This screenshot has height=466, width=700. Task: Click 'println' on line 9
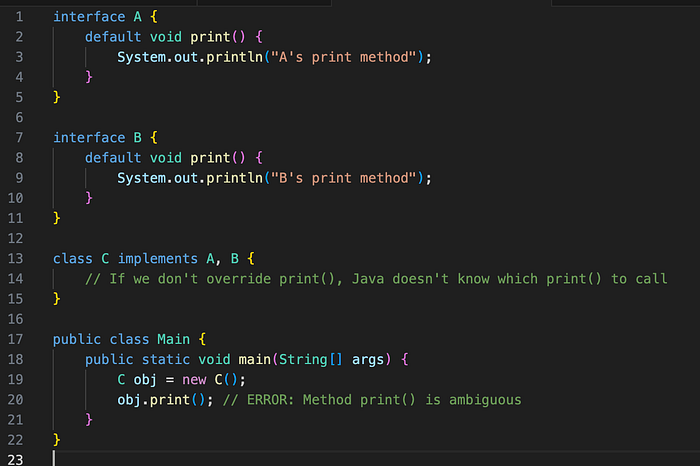234,178
